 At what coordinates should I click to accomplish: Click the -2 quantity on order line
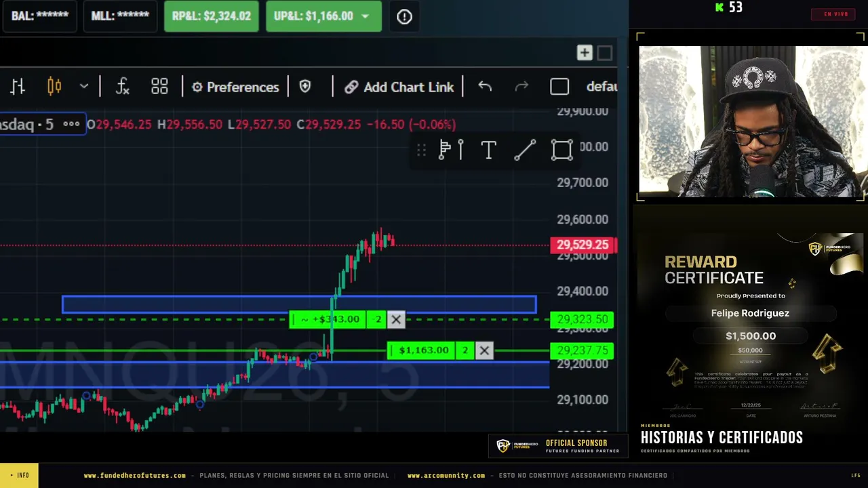tap(378, 319)
